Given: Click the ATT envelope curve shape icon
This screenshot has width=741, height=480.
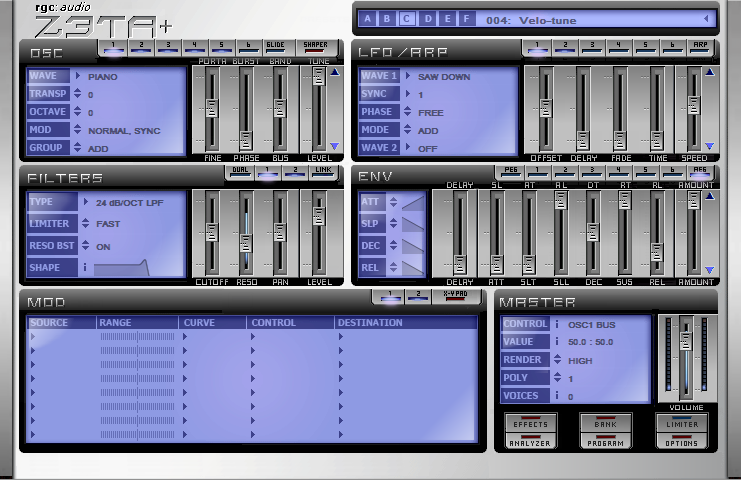Looking at the screenshot, I should click(413, 203).
